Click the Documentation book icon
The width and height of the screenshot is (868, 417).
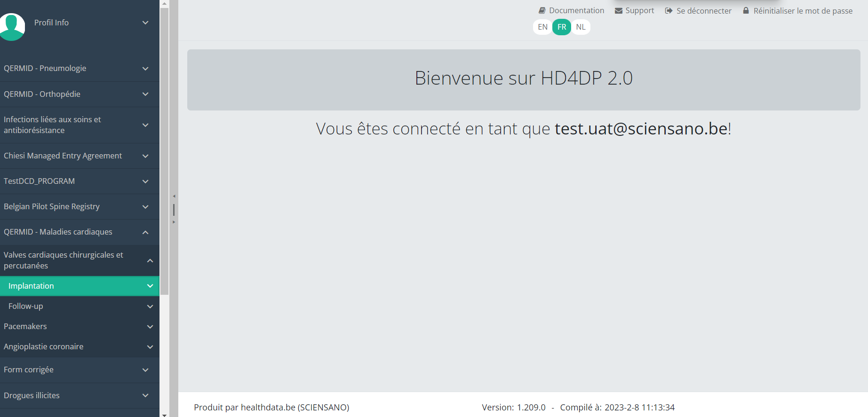coord(542,10)
